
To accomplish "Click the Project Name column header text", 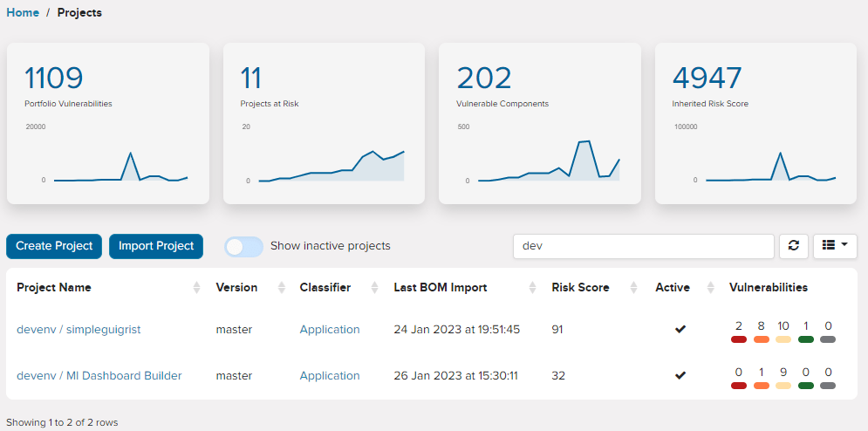I will (54, 288).
